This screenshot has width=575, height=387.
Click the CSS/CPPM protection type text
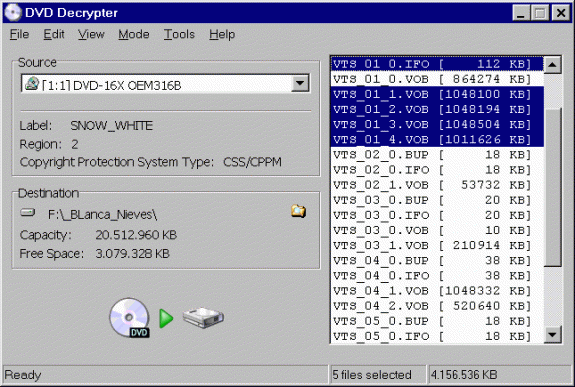pyautogui.click(x=252, y=162)
